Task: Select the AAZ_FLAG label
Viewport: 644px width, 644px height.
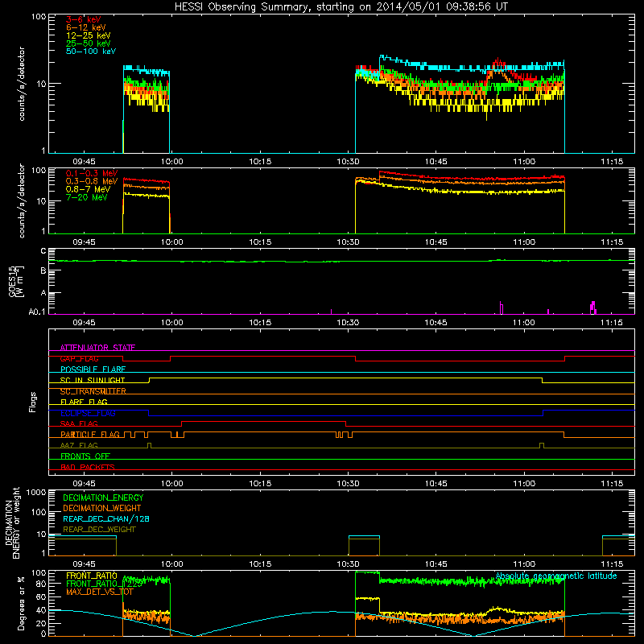Action: [79, 445]
